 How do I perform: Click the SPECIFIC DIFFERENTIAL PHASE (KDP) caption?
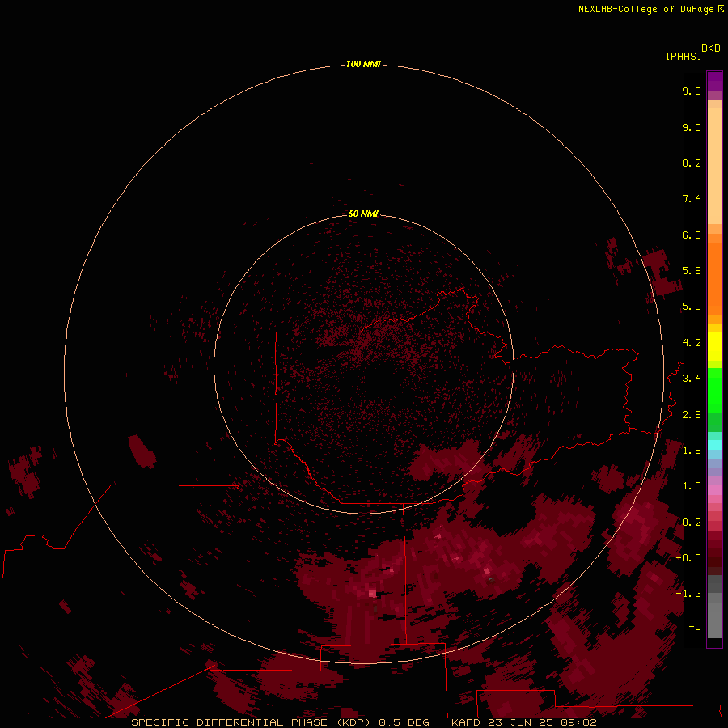252,722
